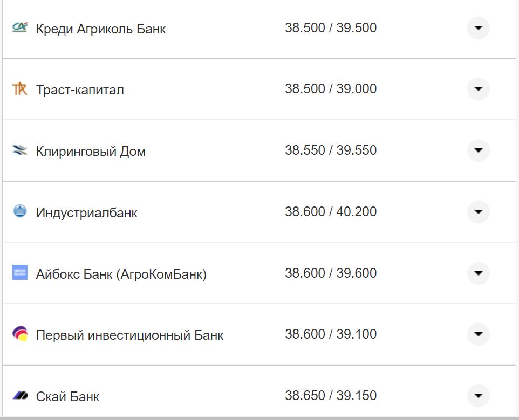
Task: Click the Креди Агриколь Банк logo
Action: 19,26
